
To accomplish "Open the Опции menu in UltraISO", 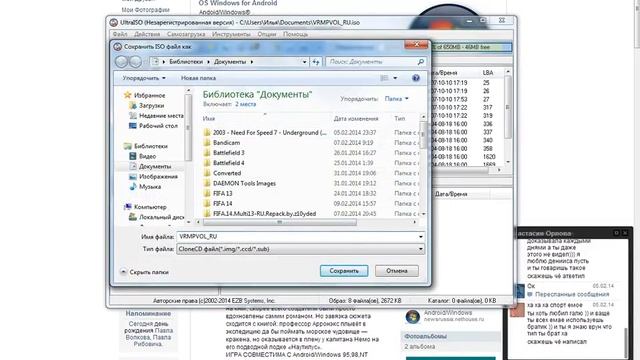I will [267, 34].
